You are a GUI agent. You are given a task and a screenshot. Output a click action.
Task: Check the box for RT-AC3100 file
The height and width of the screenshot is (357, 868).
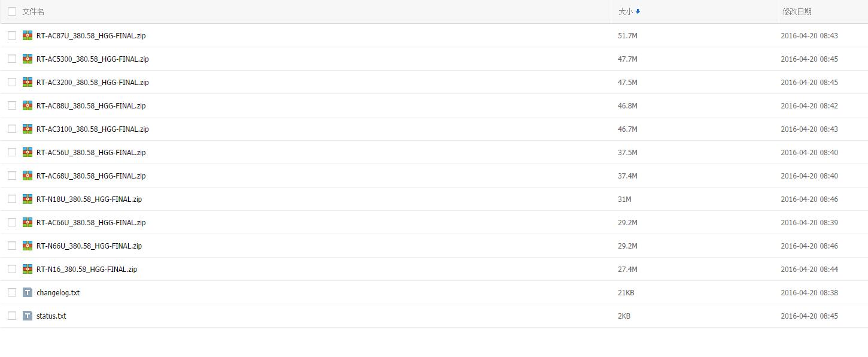(12, 129)
